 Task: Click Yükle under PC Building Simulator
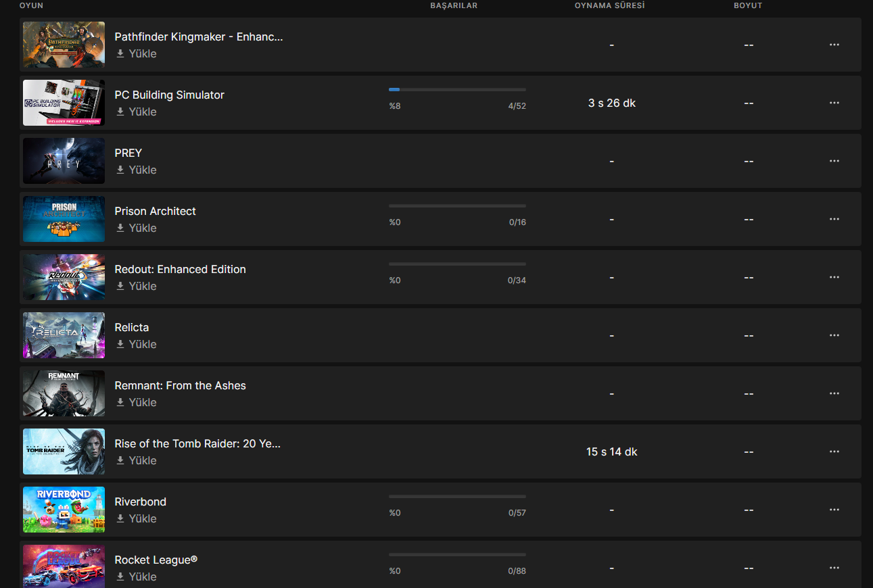pyautogui.click(x=136, y=112)
